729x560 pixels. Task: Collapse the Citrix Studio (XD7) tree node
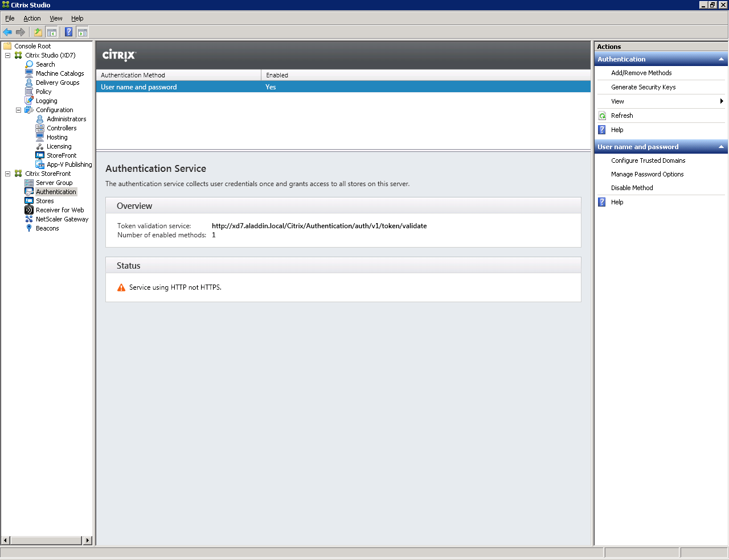click(x=7, y=55)
